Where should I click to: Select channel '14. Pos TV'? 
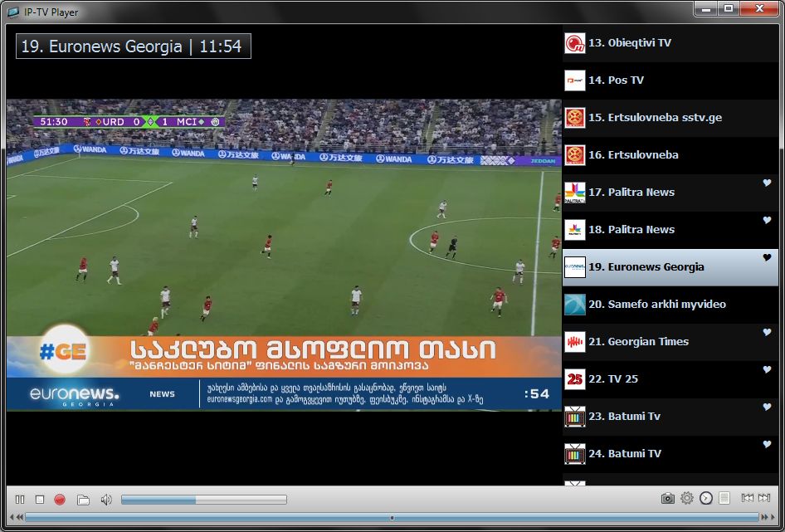point(670,81)
